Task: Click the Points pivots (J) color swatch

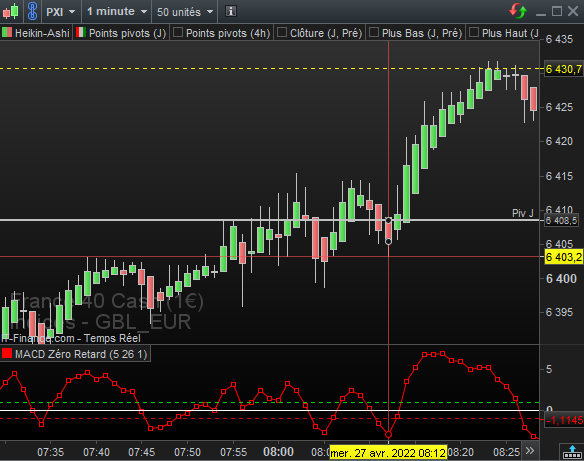Action: pos(81,32)
